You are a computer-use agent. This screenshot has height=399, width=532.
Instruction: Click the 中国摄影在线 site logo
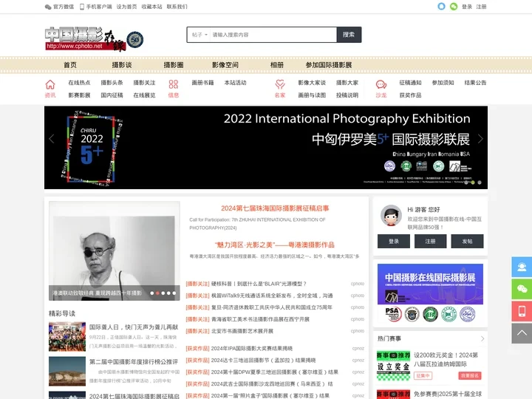click(85, 39)
